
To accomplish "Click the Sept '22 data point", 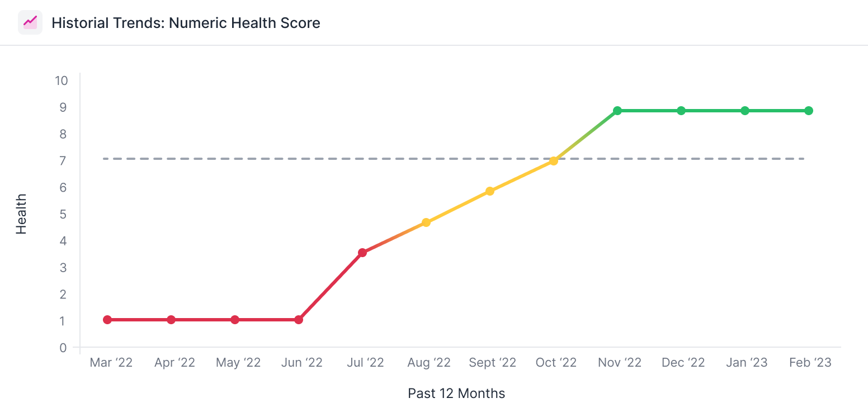I will [x=490, y=191].
